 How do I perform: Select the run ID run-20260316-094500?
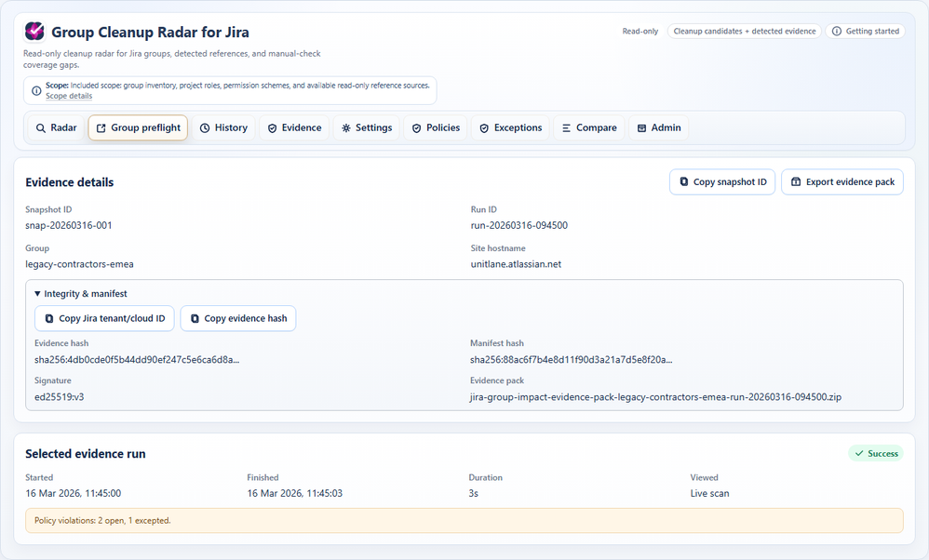[x=519, y=225]
